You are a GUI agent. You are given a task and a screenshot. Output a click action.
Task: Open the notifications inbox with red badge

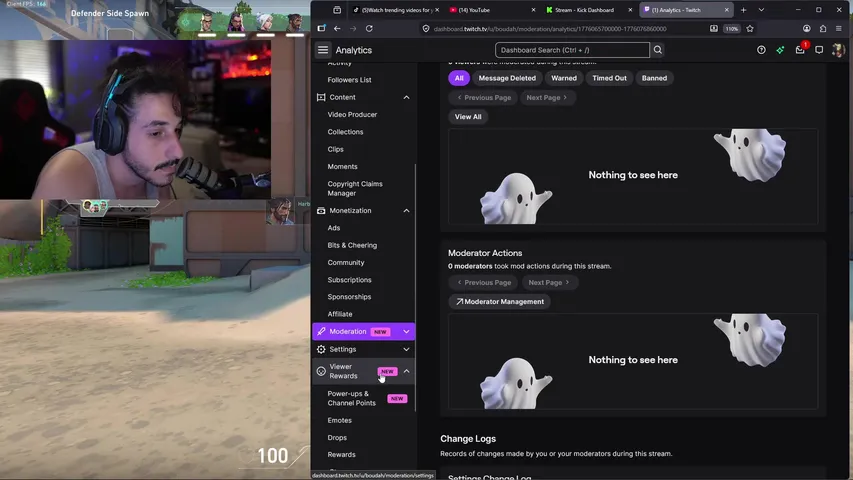point(800,50)
